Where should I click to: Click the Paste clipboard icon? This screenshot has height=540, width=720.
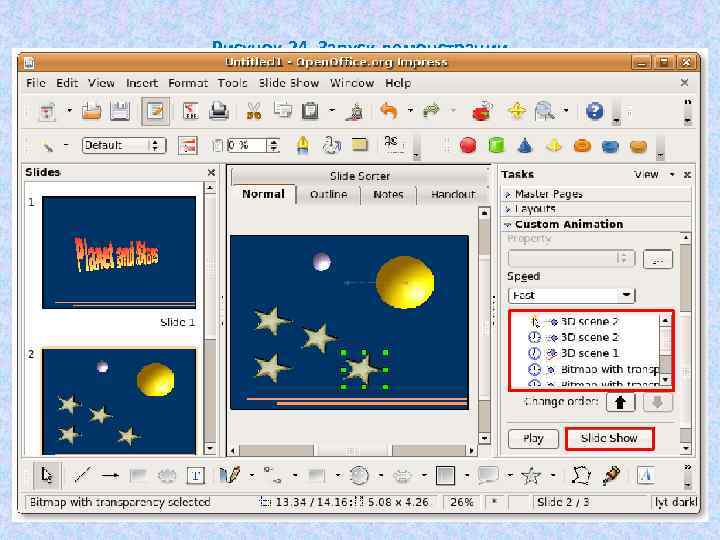pyautogui.click(x=310, y=111)
